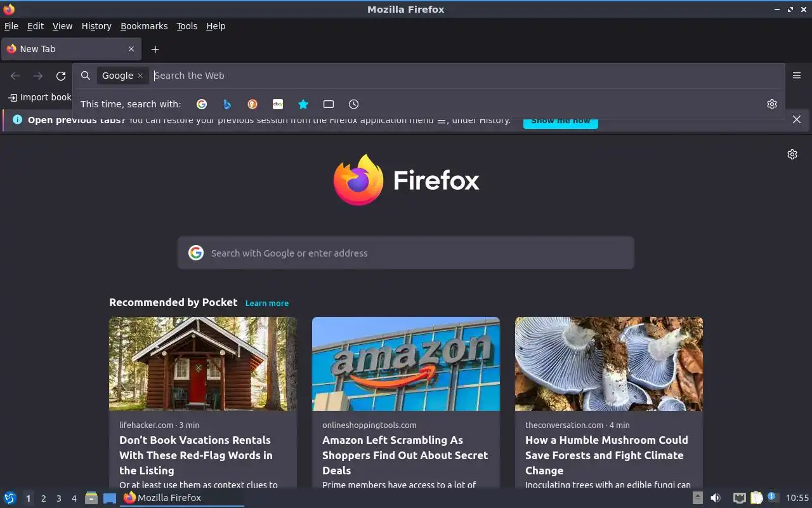This screenshot has height=508, width=812.
Task: Click the Amazon sign article thumbnail
Action: 406,364
